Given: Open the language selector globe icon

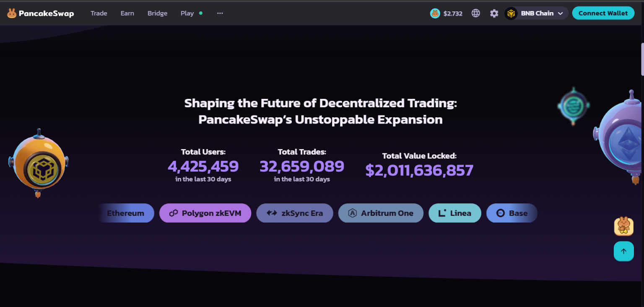Looking at the screenshot, I should (x=475, y=13).
